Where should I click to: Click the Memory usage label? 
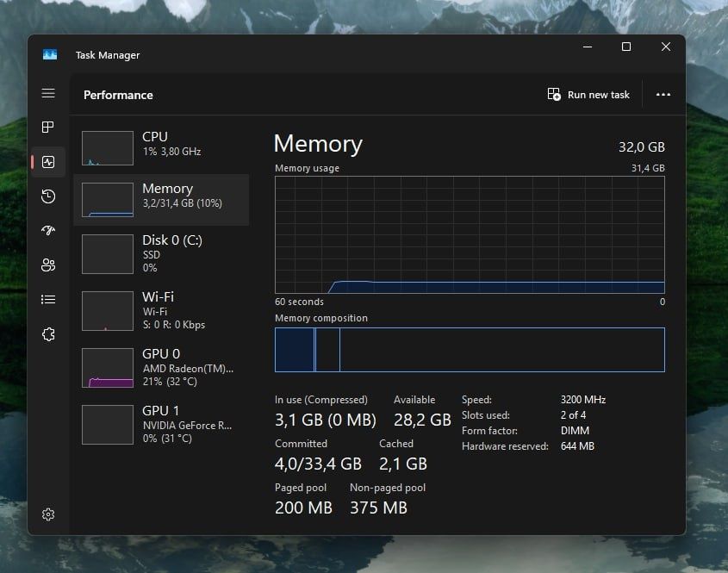307,168
